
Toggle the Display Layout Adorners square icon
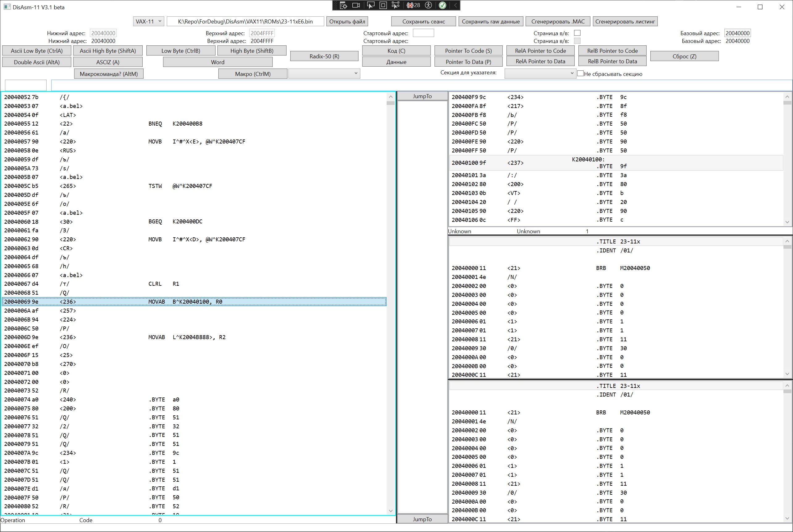tap(383, 5)
